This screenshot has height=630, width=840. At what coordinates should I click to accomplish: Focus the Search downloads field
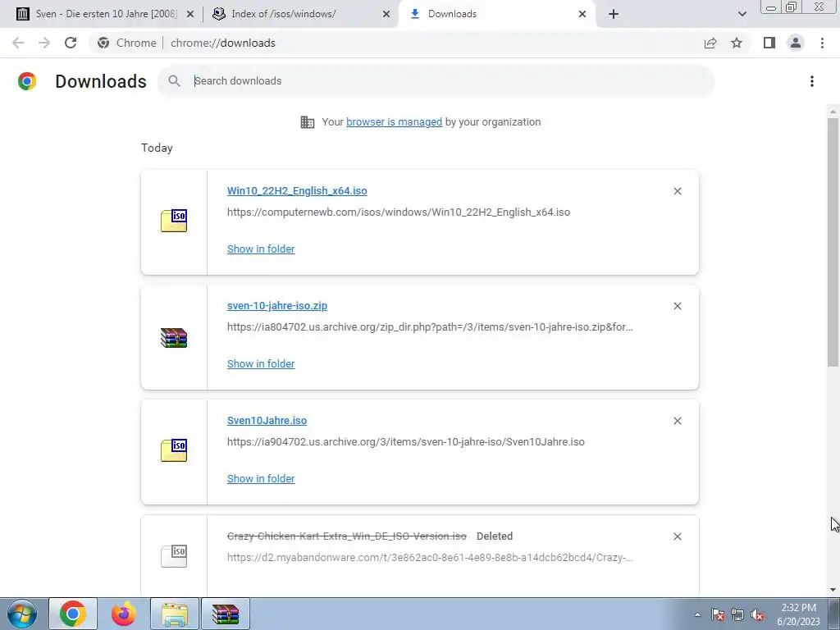pos(436,81)
